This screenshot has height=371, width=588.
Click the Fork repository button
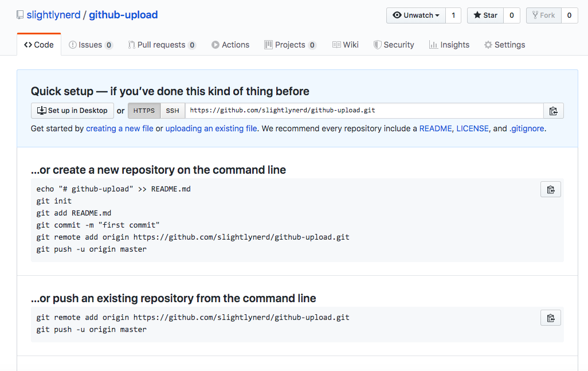(543, 15)
